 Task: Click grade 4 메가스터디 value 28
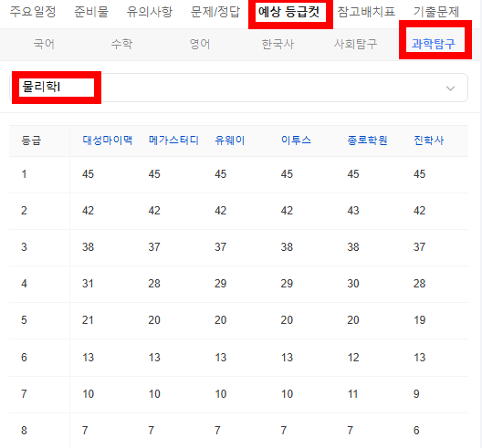click(154, 283)
